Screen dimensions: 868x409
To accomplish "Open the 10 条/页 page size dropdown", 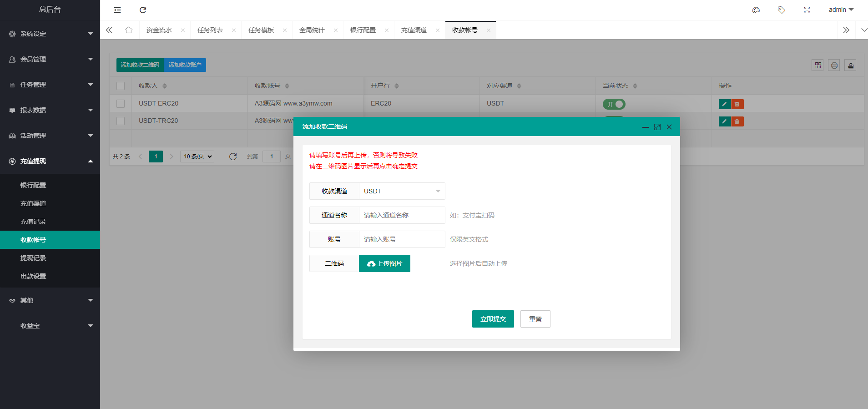I will (x=197, y=157).
